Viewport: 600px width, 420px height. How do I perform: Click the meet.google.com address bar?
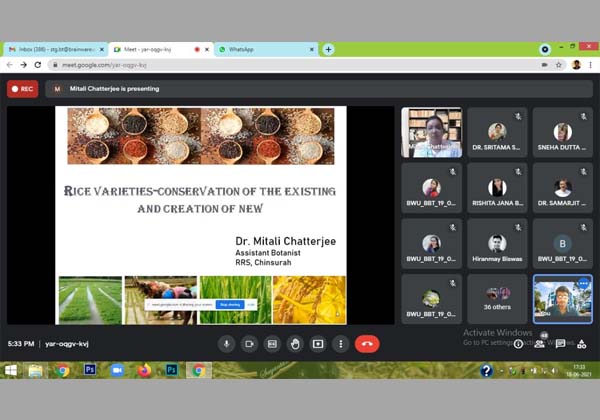300,65
